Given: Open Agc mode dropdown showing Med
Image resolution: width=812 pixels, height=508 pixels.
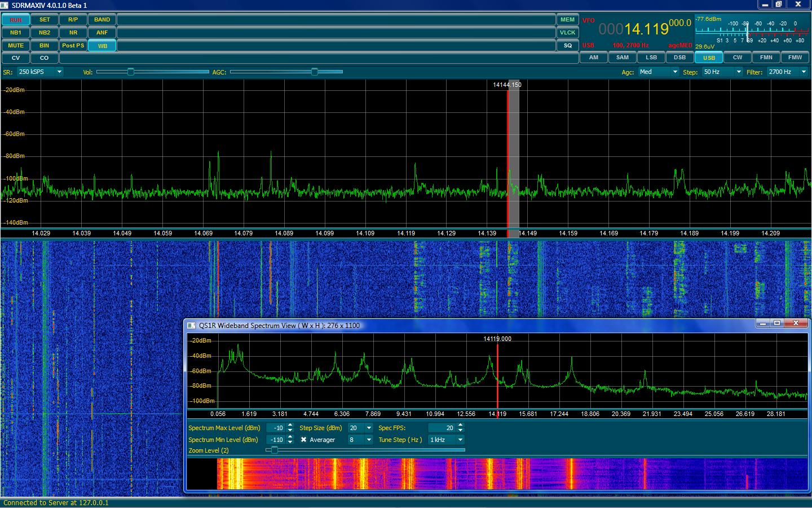Looking at the screenshot, I should tap(658, 72).
